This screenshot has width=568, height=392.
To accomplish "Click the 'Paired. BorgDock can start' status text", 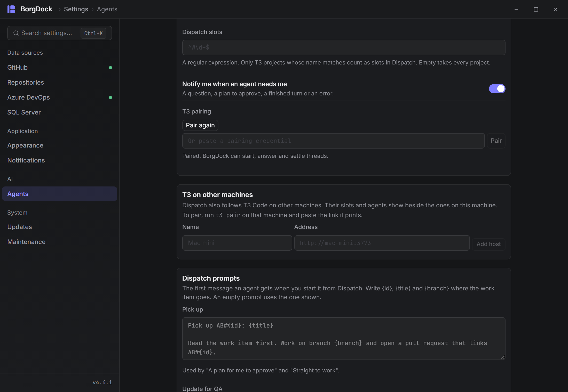I will click(x=255, y=156).
